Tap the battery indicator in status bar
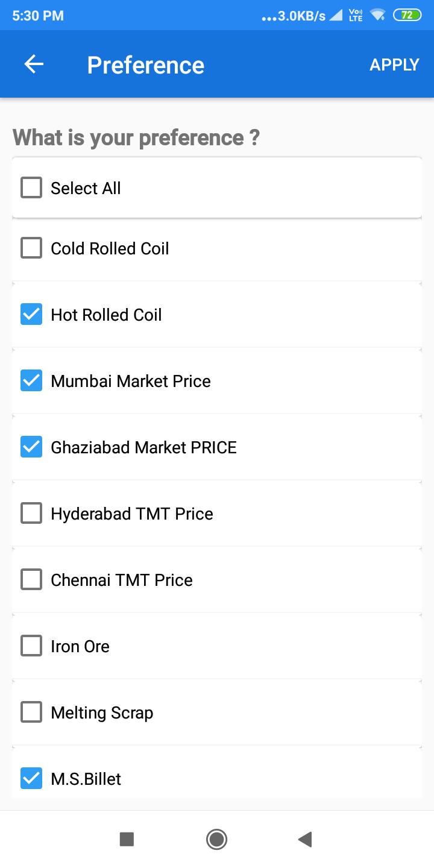434x868 pixels. (x=407, y=16)
